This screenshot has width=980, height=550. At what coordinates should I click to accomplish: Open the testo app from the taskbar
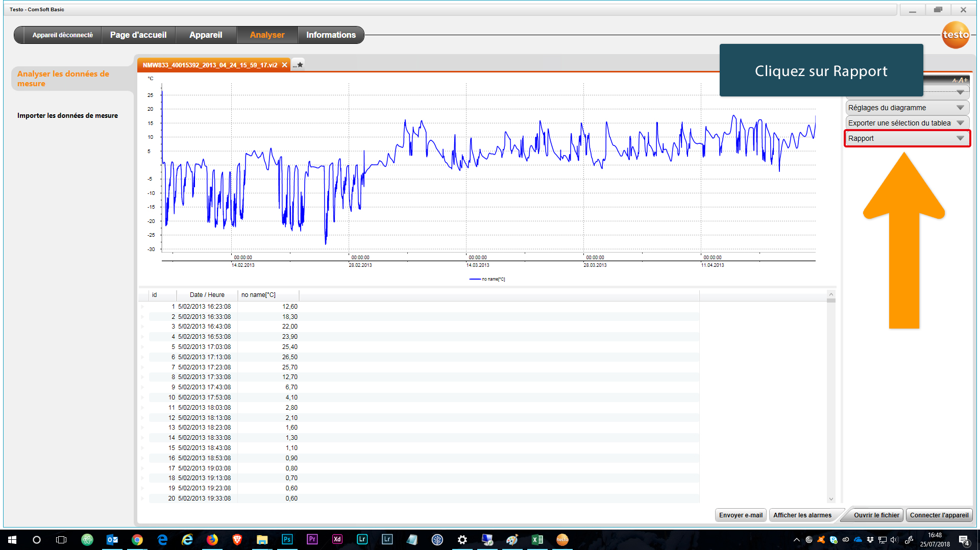[562, 539]
